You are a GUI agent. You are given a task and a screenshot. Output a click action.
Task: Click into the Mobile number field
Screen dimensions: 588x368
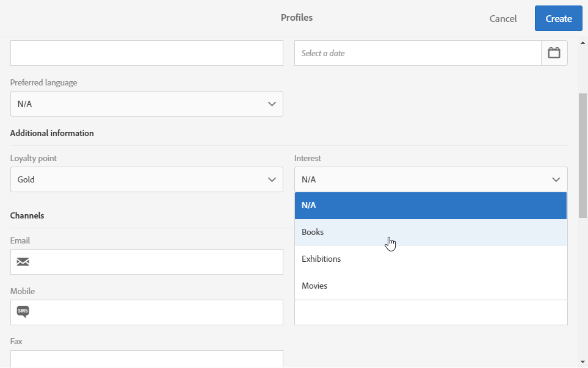click(x=157, y=312)
